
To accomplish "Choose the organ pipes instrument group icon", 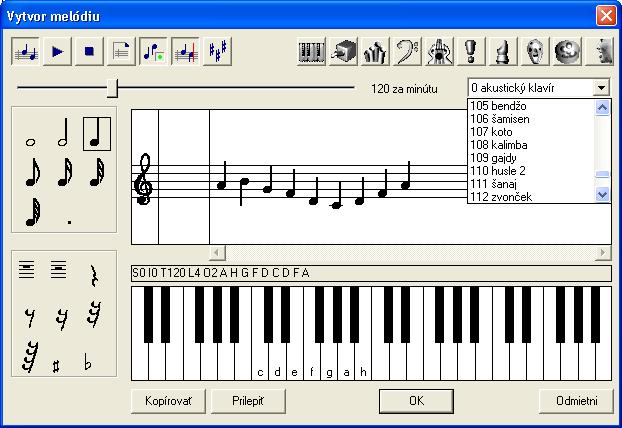I will (x=375, y=51).
